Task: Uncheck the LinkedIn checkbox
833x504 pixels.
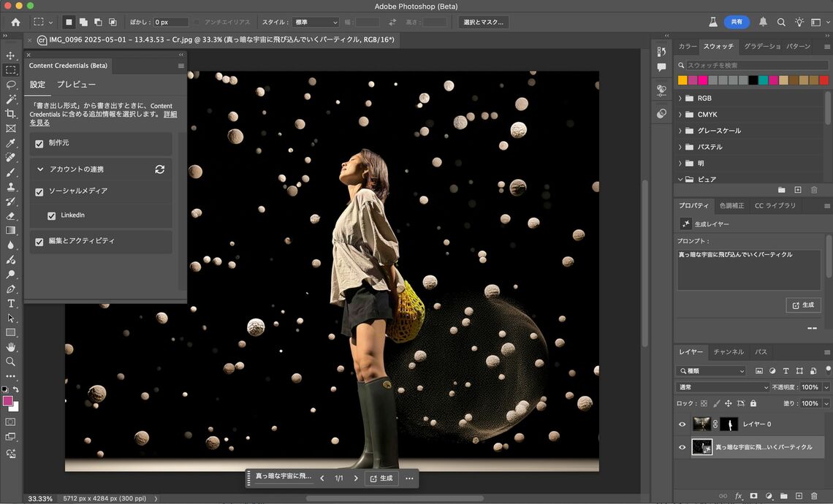Action: (52, 215)
